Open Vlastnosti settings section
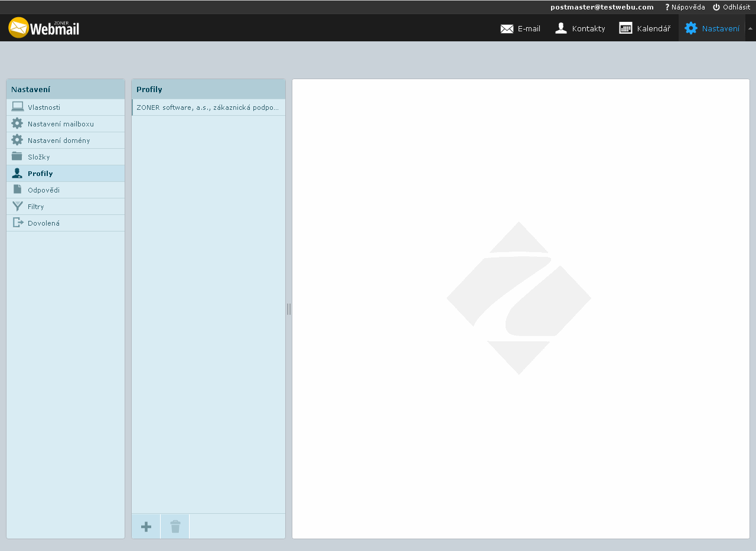756x551 pixels. click(x=44, y=107)
